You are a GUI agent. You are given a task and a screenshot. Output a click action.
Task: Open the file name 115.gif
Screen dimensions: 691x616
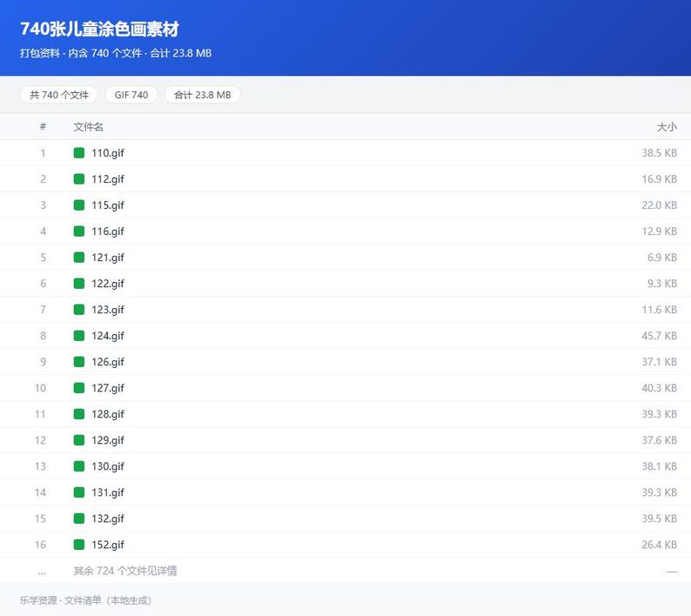point(108,205)
